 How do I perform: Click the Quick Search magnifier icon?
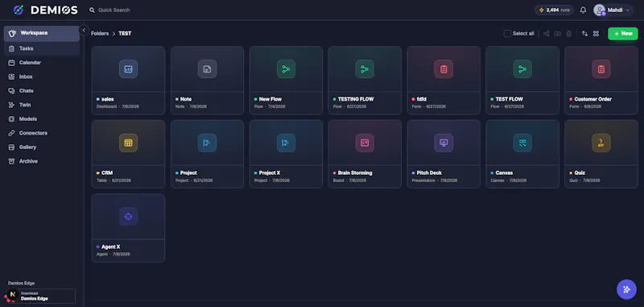92,10
